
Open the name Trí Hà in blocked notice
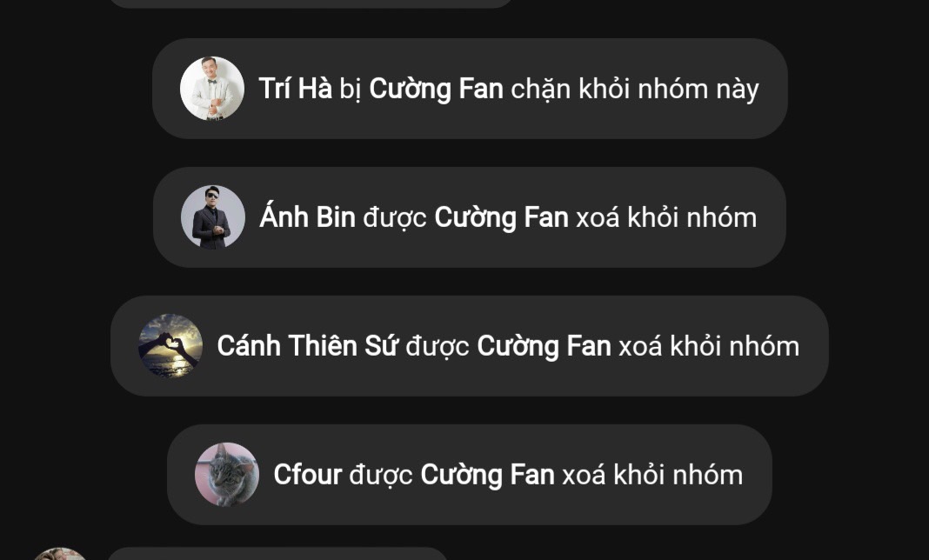point(296,89)
